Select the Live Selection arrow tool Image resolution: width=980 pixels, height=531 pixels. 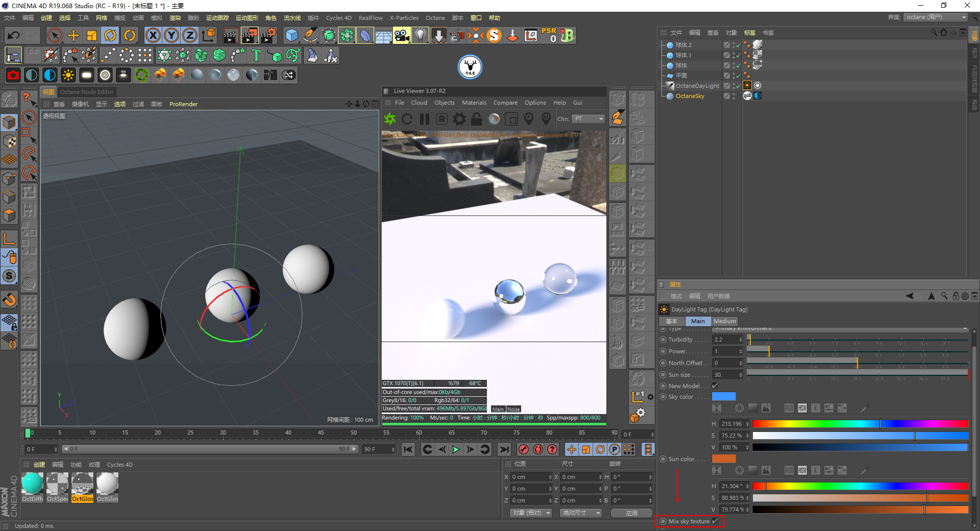pyautogui.click(x=55, y=35)
